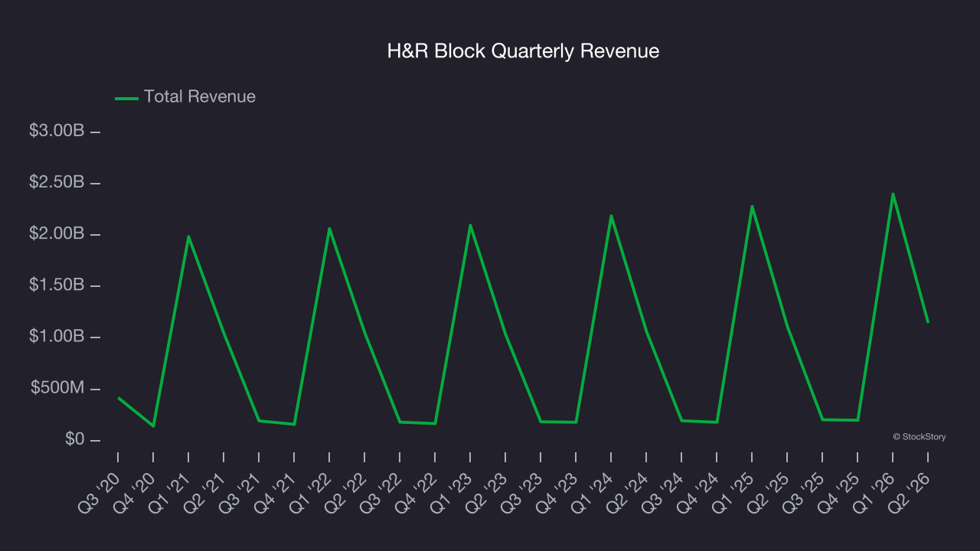Click the $3.00B y-axis label

click(57, 131)
